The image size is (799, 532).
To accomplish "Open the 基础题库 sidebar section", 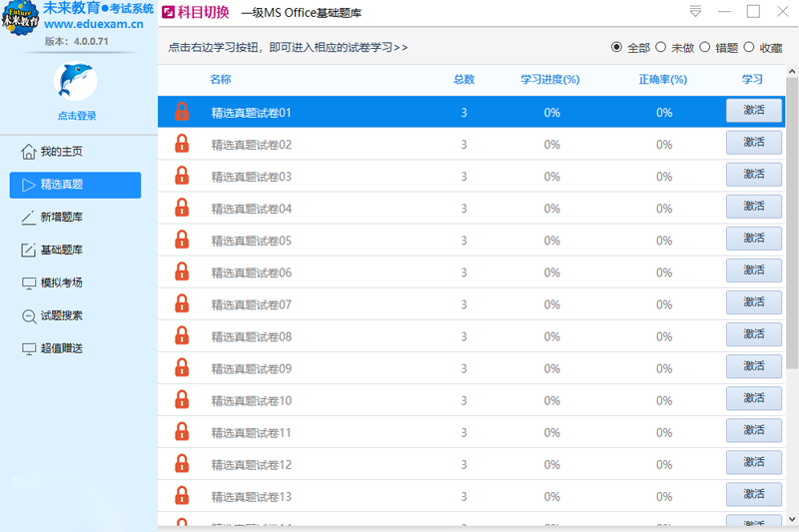I will pyautogui.click(x=61, y=250).
